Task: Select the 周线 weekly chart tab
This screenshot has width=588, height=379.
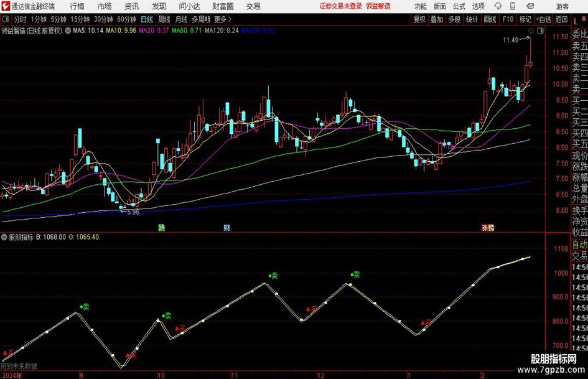Action: [x=164, y=19]
